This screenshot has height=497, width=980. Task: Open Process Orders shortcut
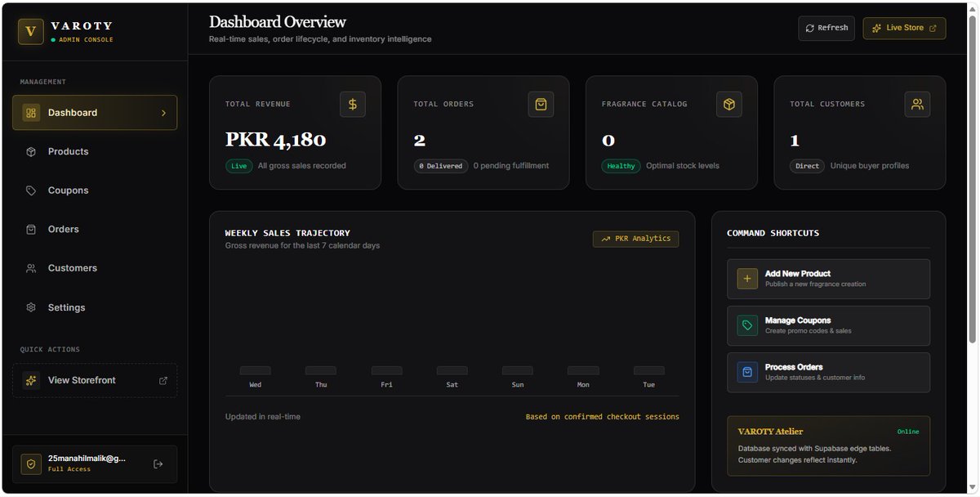(x=828, y=372)
